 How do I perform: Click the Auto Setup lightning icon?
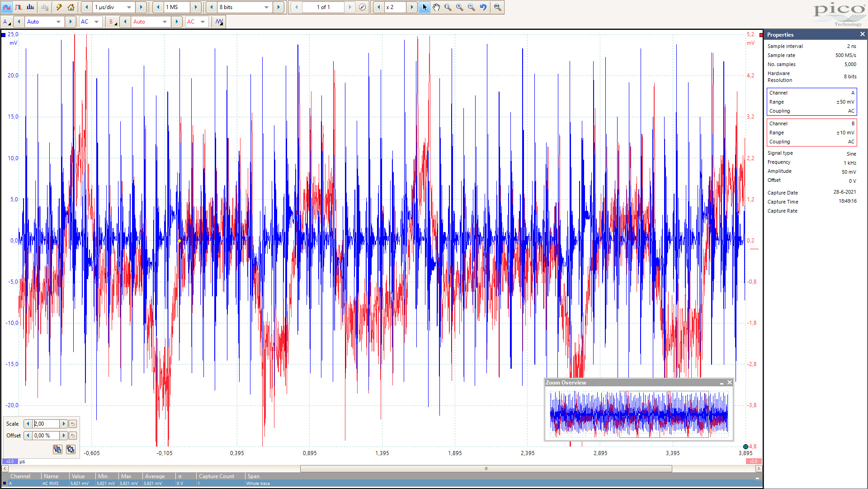coord(59,7)
